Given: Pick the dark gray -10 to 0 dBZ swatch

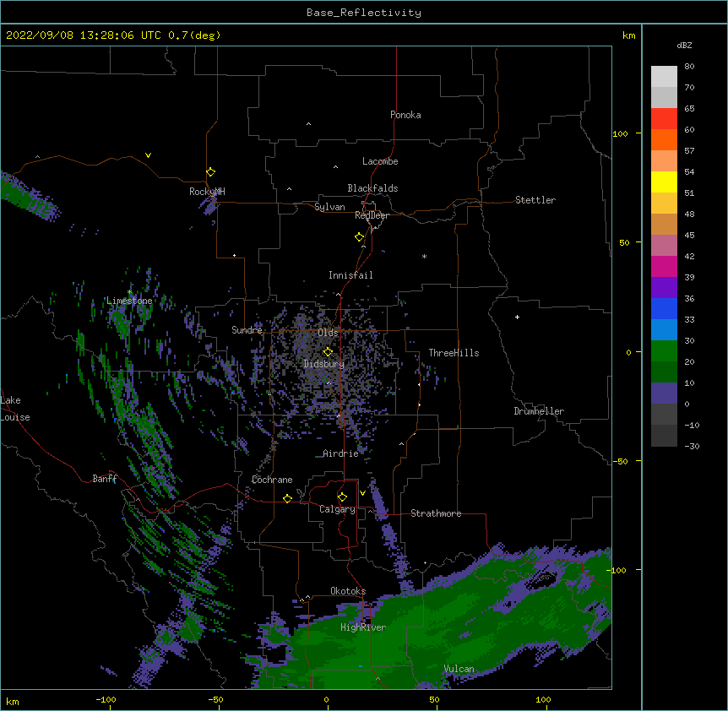Looking at the screenshot, I should 664,415.
